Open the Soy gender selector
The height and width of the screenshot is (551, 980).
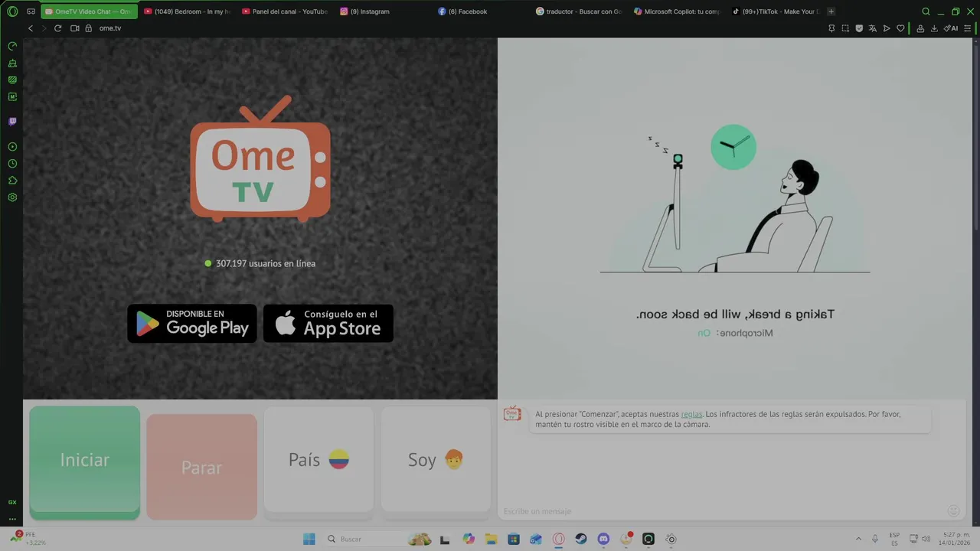pos(436,459)
